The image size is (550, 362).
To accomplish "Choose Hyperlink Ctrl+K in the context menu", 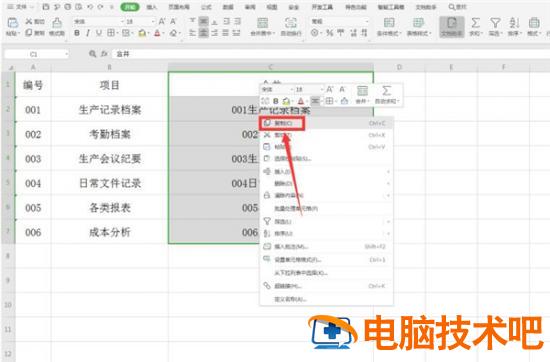I will pos(327,286).
